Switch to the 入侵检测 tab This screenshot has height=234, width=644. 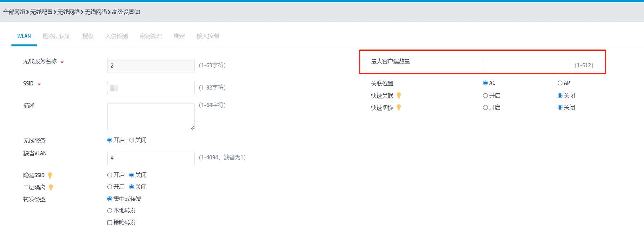116,36
